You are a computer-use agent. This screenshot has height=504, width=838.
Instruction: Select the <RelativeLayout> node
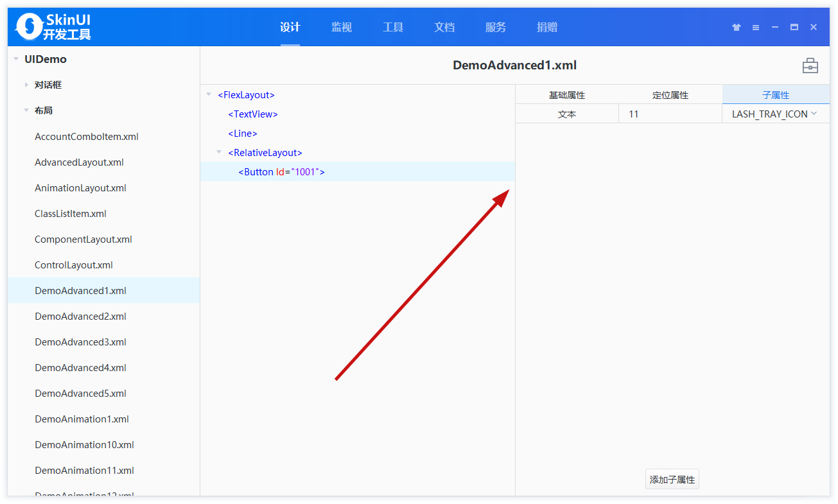265,153
